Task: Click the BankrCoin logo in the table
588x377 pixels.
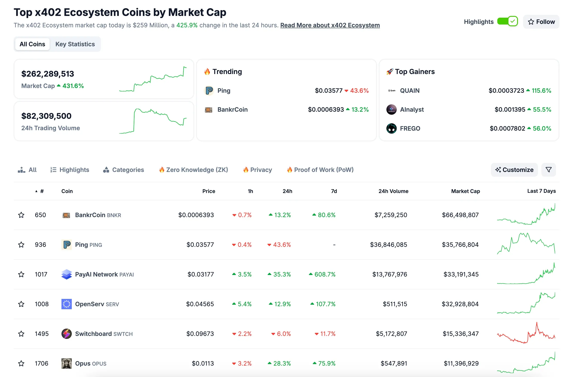Action: tap(66, 215)
